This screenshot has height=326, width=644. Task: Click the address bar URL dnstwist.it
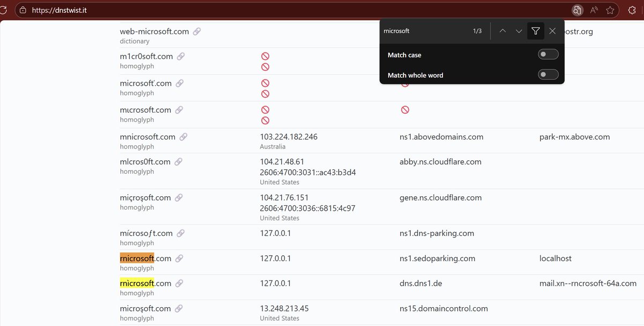(x=59, y=10)
